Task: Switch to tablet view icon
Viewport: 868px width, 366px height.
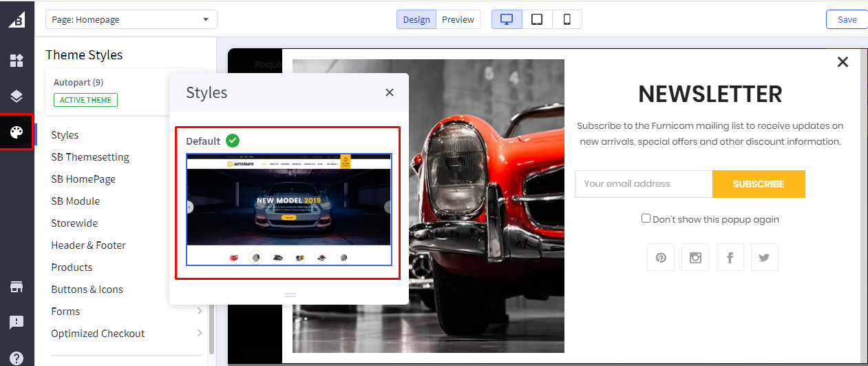Action: pos(537,19)
